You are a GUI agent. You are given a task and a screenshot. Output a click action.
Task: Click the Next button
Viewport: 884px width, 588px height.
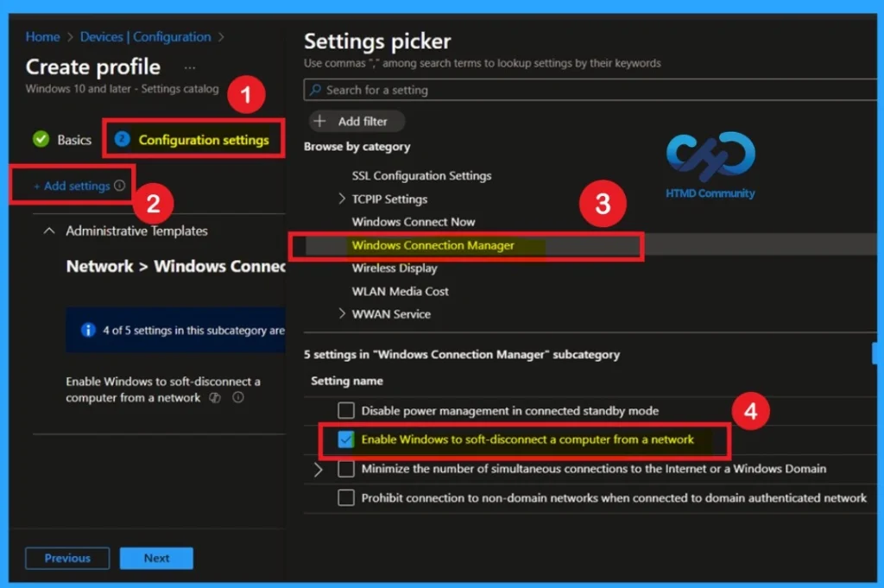156,558
